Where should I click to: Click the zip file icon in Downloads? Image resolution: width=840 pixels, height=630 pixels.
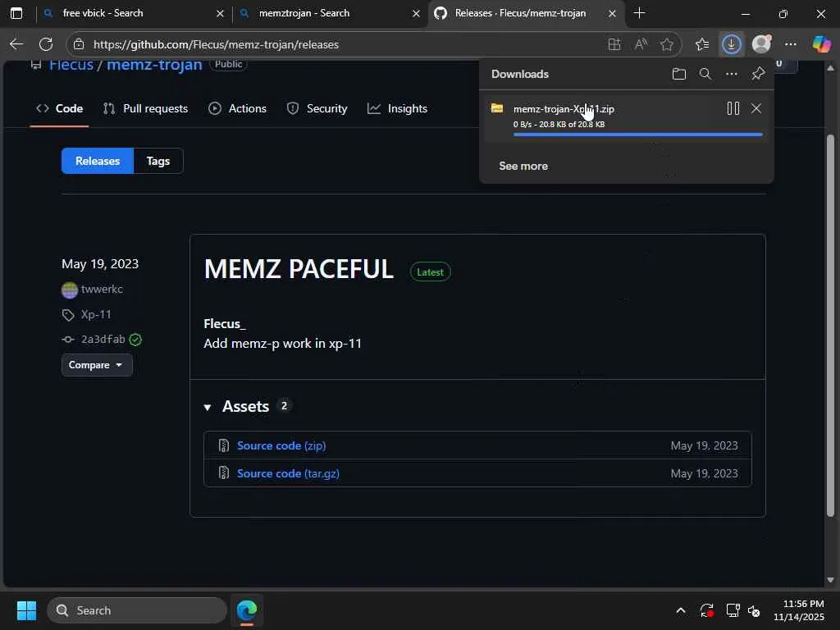tap(497, 108)
